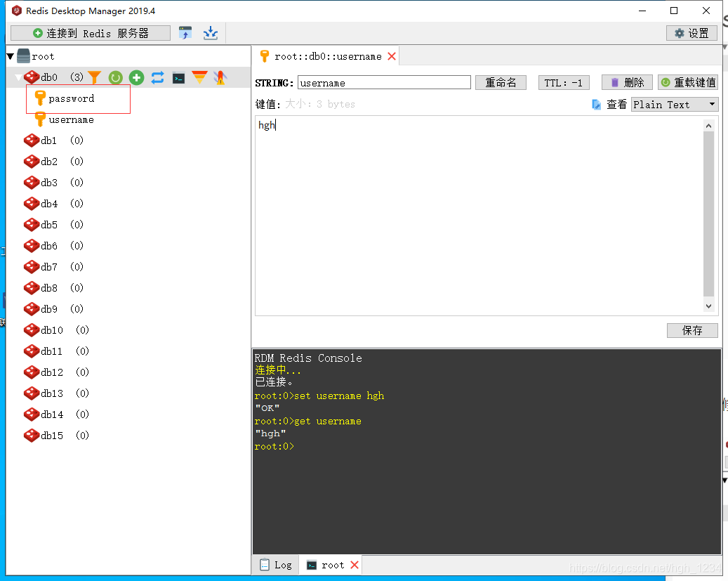Switch to the Log tab
This screenshot has height=581, width=728.
pos(277,565)
